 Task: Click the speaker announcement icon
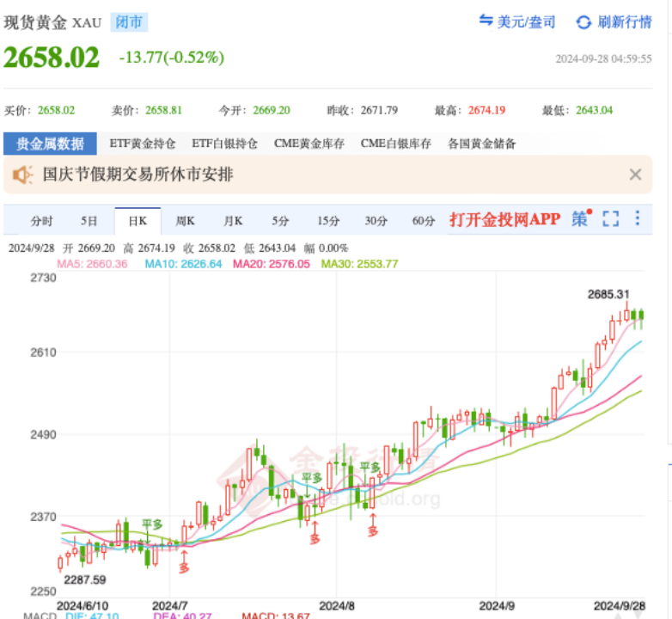[23, 175]
